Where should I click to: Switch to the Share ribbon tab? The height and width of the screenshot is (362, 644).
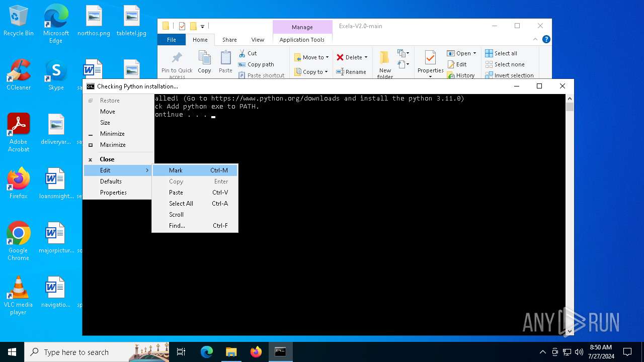coord(229,40)
